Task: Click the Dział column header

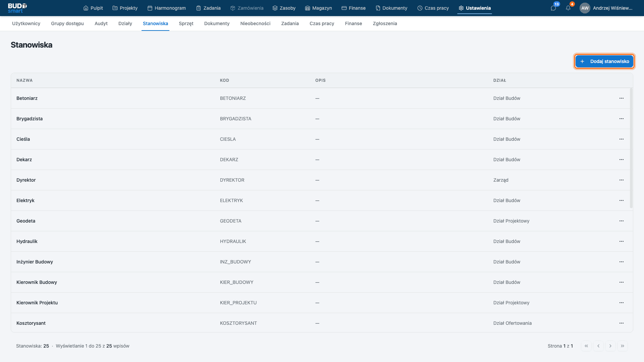Action: (x=499, y=80)
